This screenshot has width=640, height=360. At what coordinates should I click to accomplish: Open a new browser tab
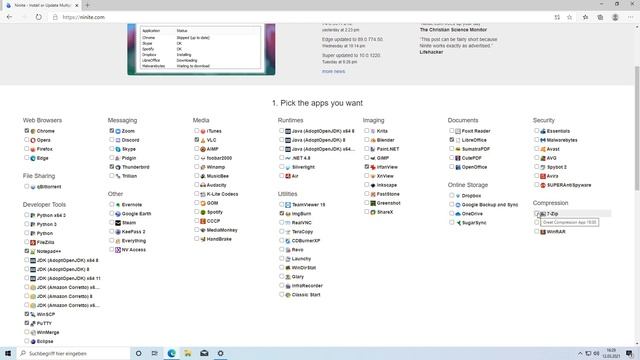click(87, 5)
